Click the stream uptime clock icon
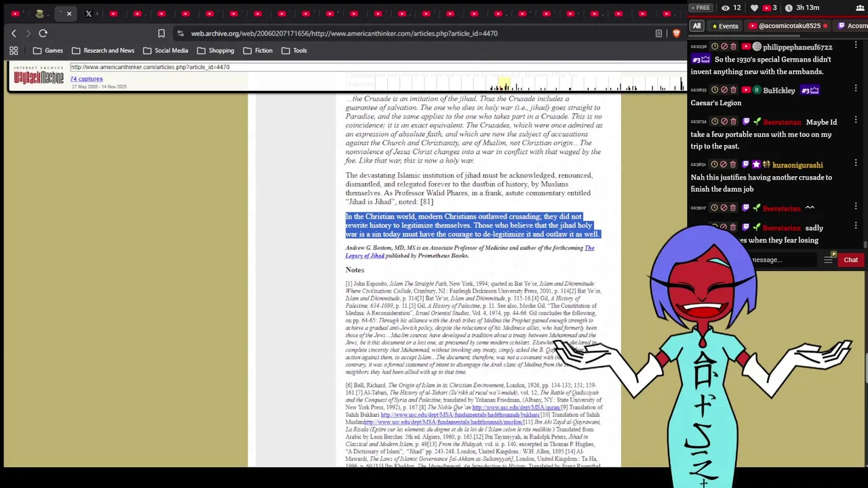The image size is (868, 488). tap(789, 7)
